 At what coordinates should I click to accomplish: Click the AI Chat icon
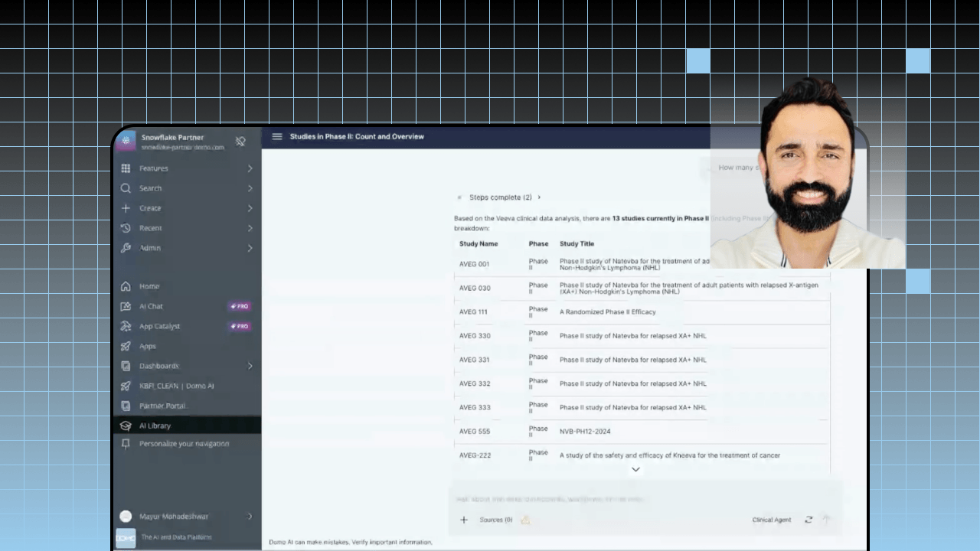coord(126,306)
